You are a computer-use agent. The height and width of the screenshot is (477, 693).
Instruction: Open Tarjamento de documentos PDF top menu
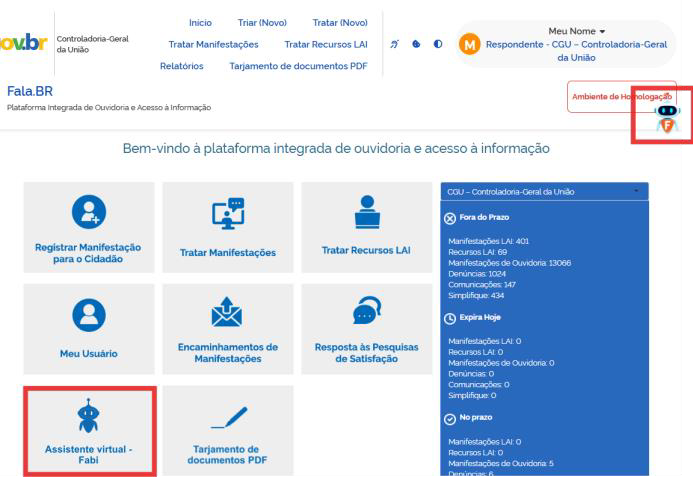pyautogui.click(x=298, y=66)
